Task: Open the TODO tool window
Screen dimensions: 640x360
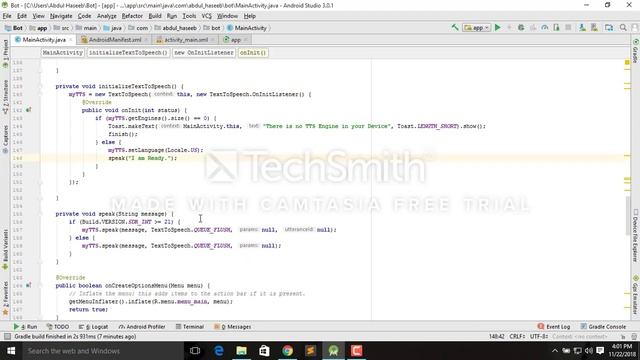Action: (58, 327)
